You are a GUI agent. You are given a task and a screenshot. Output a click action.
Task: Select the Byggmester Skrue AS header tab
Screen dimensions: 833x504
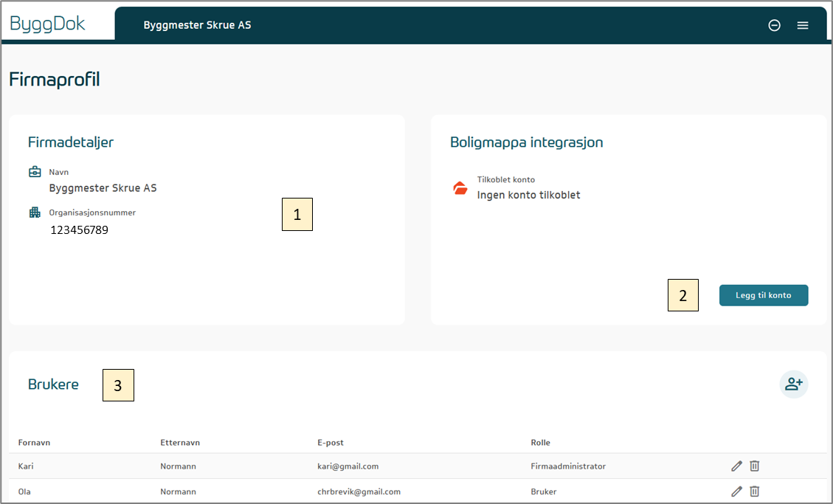(197, 25)
